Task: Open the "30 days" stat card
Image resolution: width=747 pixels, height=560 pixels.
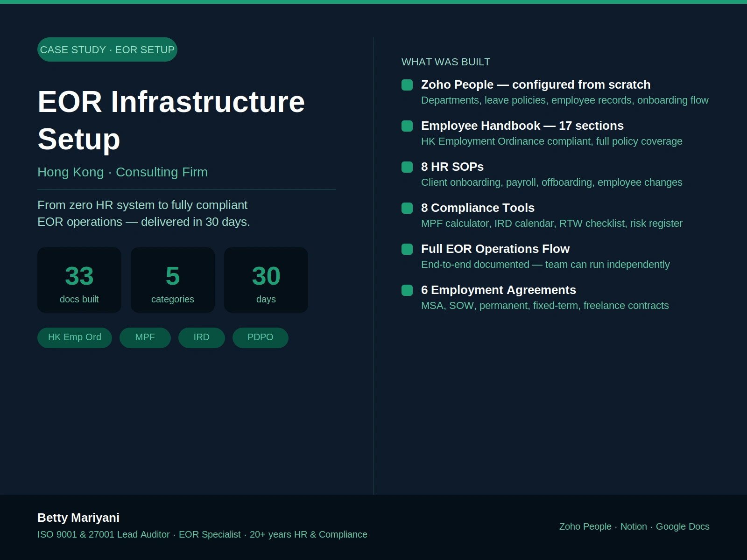Action: tap(266, 280)
